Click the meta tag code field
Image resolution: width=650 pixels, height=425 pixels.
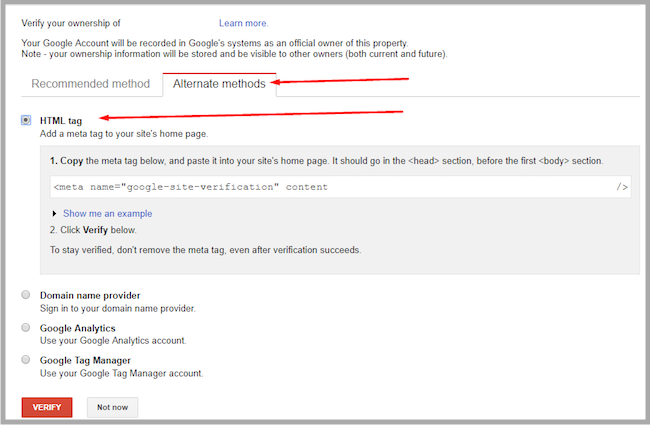coord(340,187)
